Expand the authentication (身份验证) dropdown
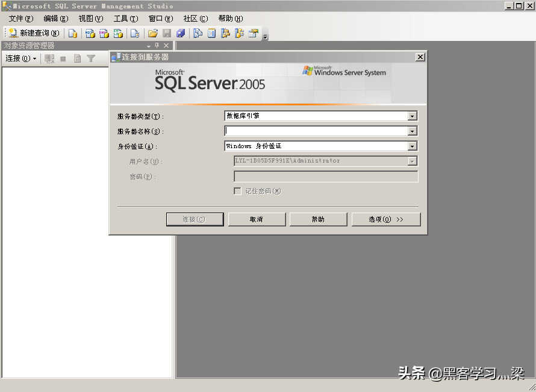This screenshot has width=536, height=392. coord(413,146)
